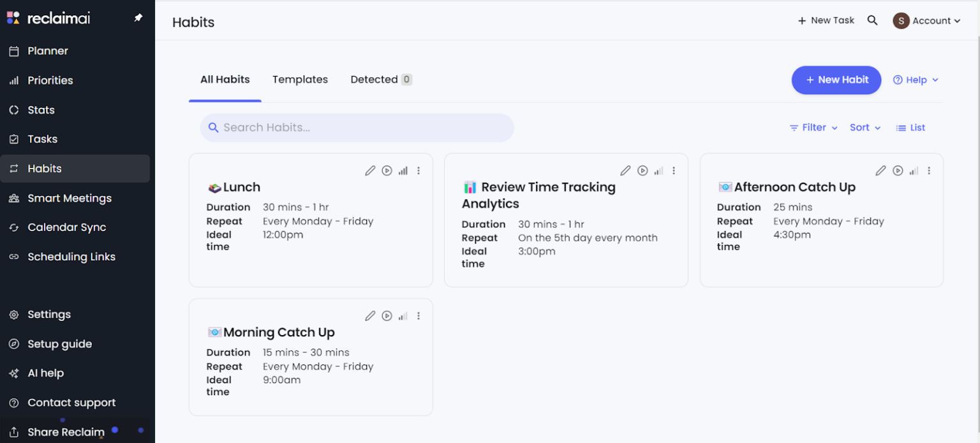Expand the Filter dropdown

coord(813,127)
